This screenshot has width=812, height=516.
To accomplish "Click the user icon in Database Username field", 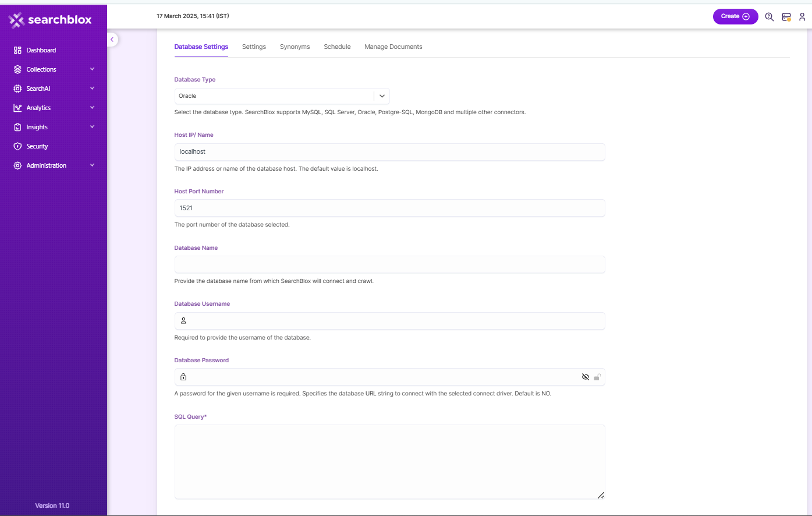I will [183, 321].
